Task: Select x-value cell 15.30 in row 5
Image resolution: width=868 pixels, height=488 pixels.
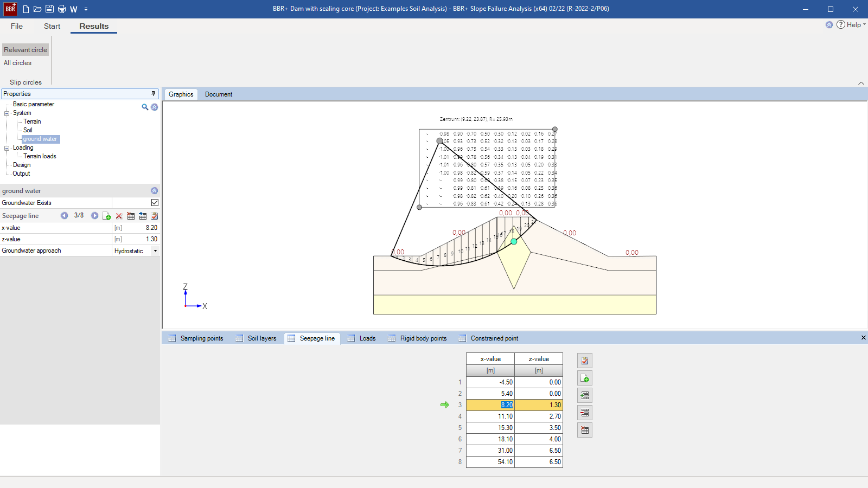Action: pyautogui.click(x=490, y=428)
